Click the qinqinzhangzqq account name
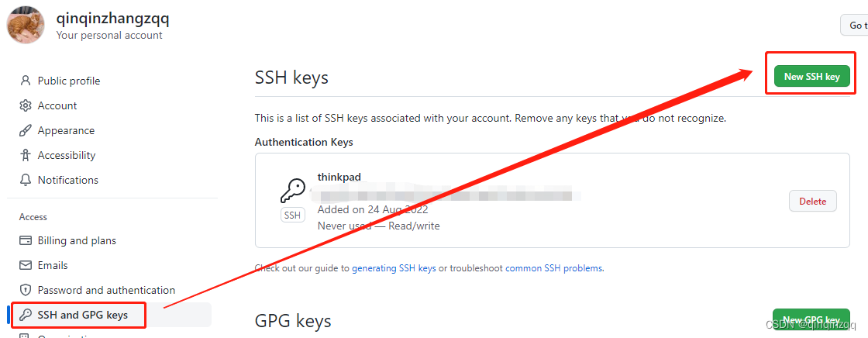This screenshot has width=868, height=338. coord(113,19)
